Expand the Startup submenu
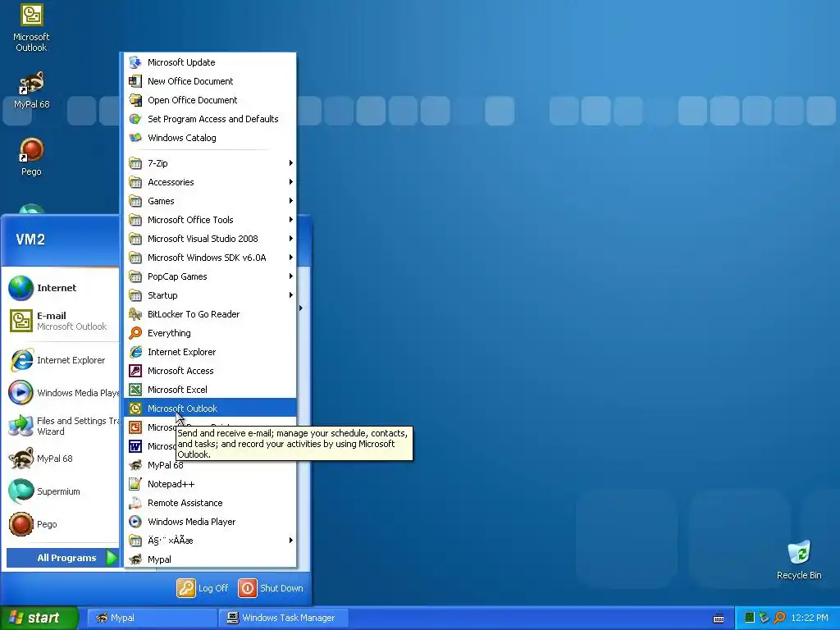This screenshot has height=630, width=840. tap(210, 295)
